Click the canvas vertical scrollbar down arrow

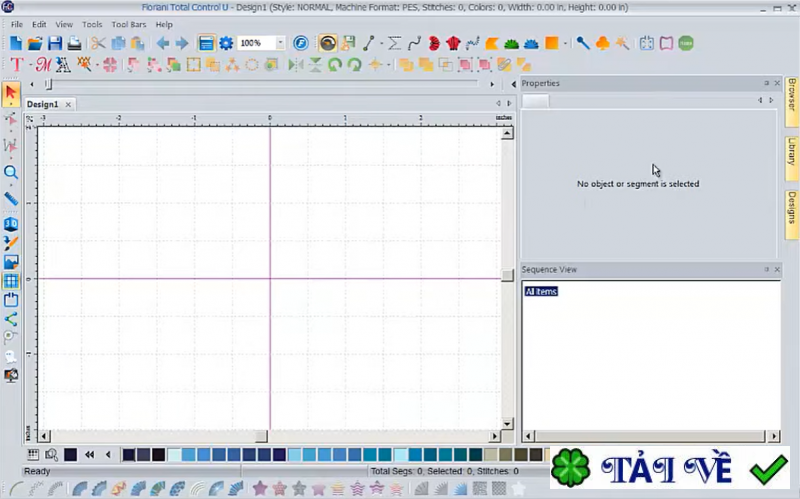coord(507,423)
